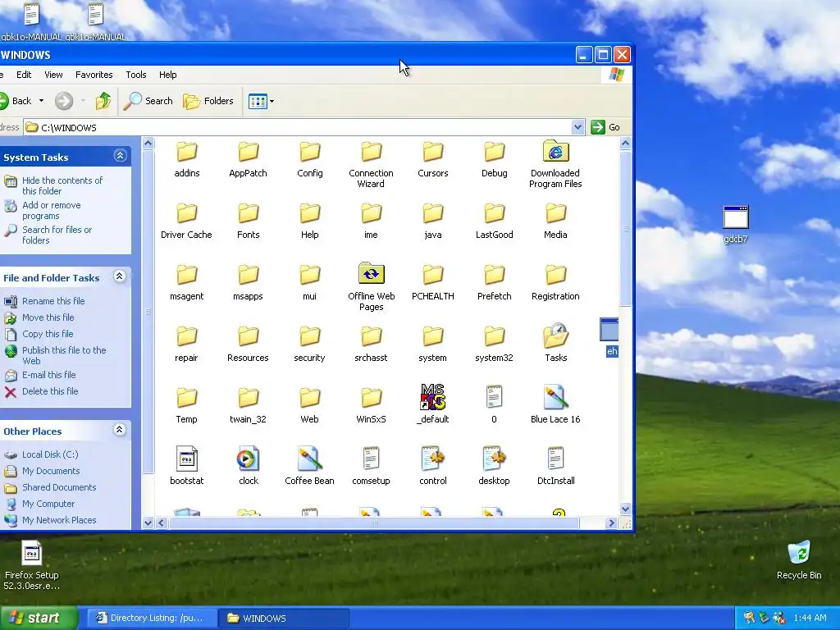The image size is (840, 630).
Task: Select the Offline Web Pages icon
Action: click(x=372, y=274)
